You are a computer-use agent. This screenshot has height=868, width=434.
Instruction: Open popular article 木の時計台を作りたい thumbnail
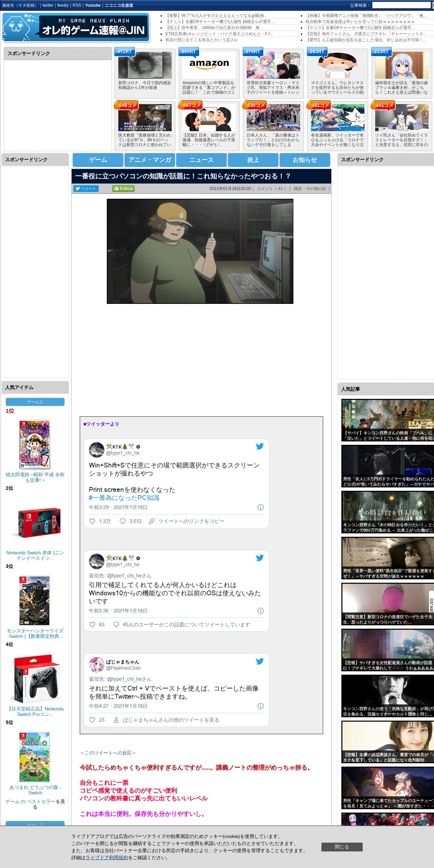pyautogui.click(x=388, y=512)
